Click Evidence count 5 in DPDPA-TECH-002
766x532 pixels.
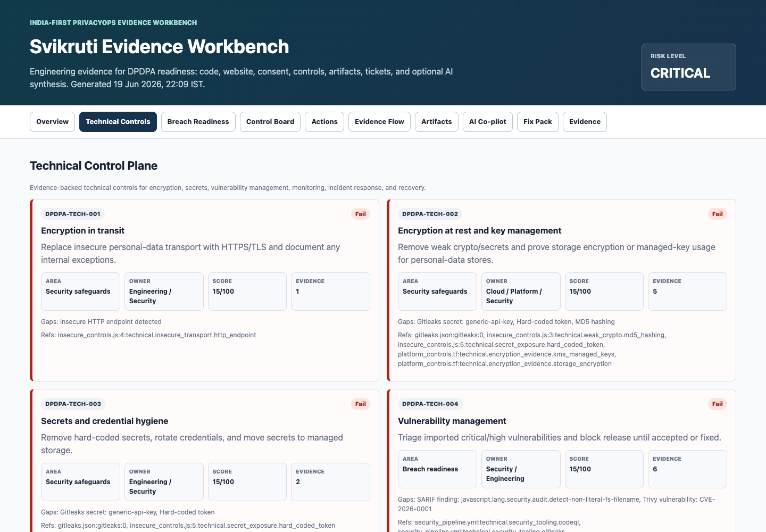pyautogui.click(x=687, y=292)
